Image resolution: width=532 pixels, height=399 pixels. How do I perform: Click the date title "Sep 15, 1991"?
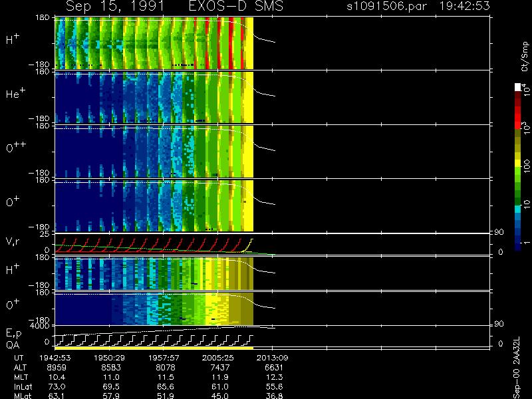115,6
